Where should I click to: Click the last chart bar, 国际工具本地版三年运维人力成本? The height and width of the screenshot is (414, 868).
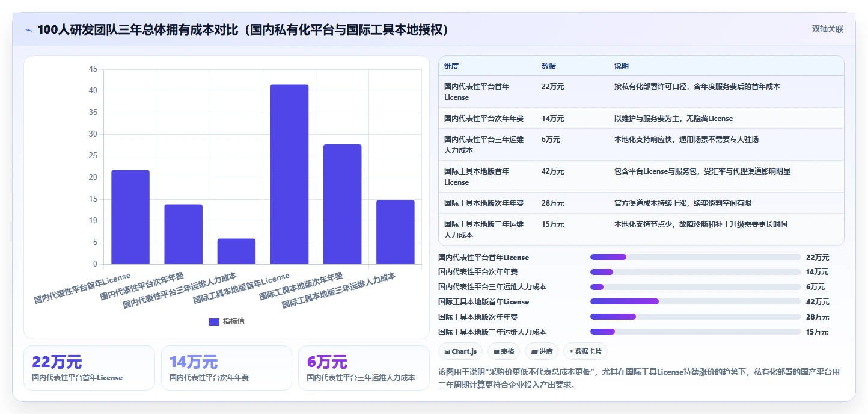click(x=395, y=232)
